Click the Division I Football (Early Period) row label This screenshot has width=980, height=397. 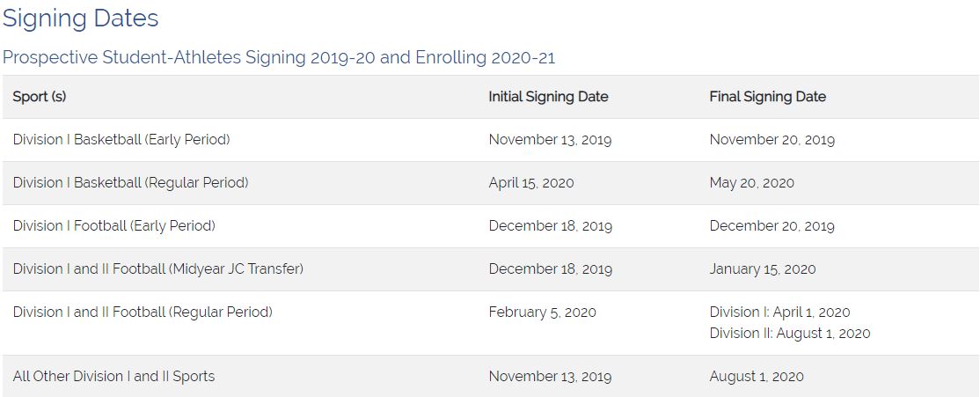[x=113, y=226]
